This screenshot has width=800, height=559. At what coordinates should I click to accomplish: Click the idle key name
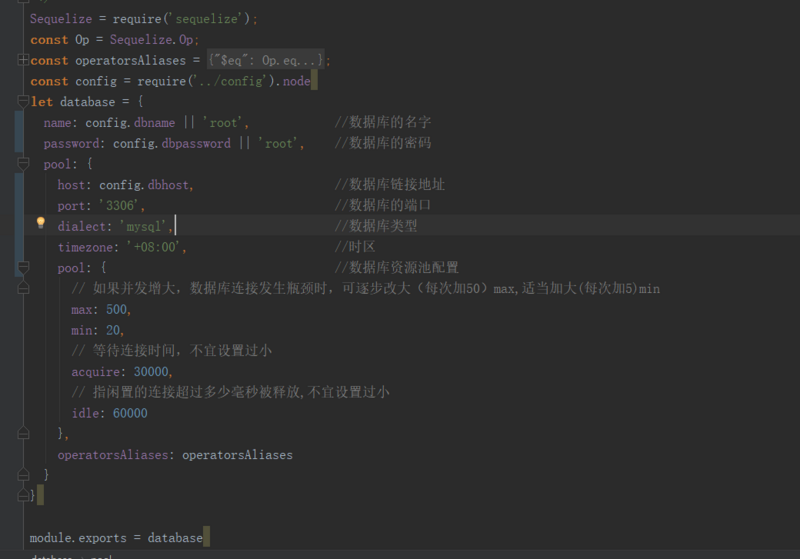85,413
